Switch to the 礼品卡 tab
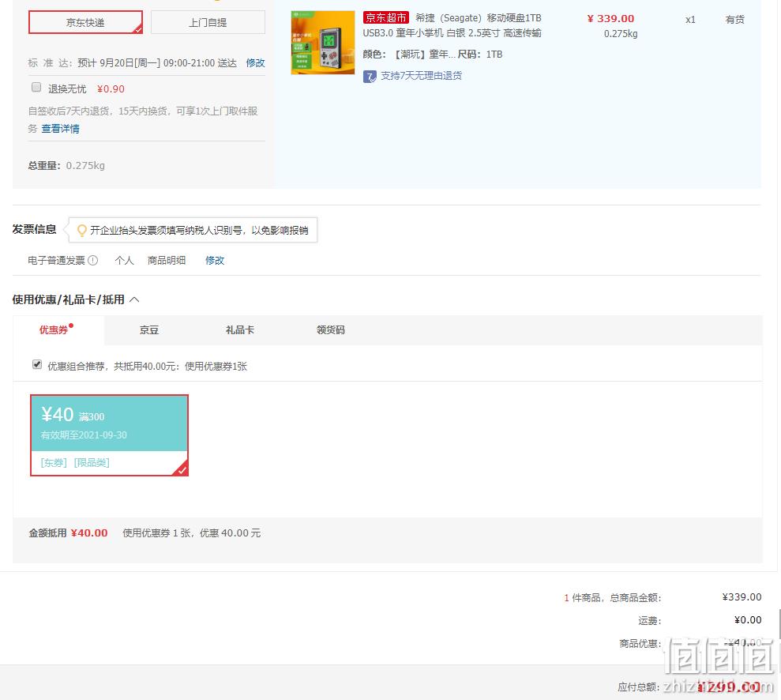The image size is (781, 700). coord(240,329)
